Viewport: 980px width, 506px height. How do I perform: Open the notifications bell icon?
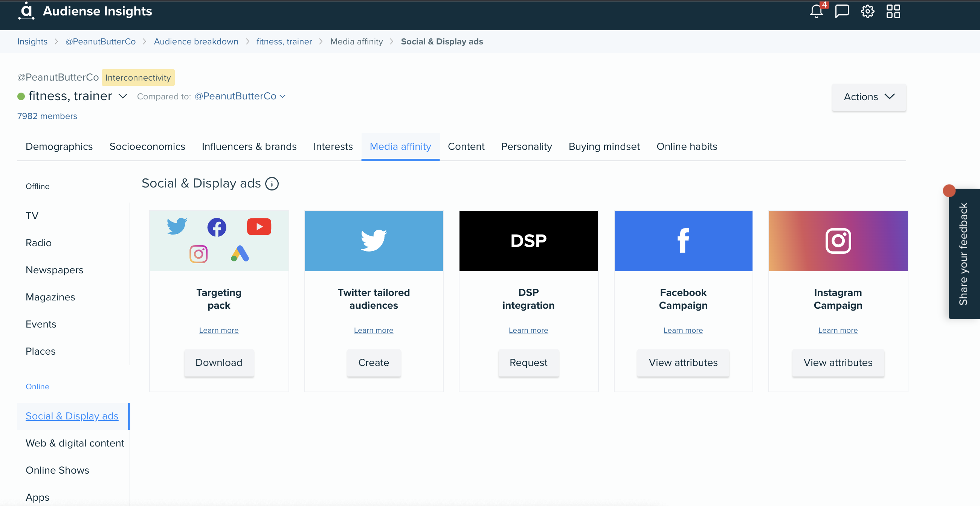(817, 11)
